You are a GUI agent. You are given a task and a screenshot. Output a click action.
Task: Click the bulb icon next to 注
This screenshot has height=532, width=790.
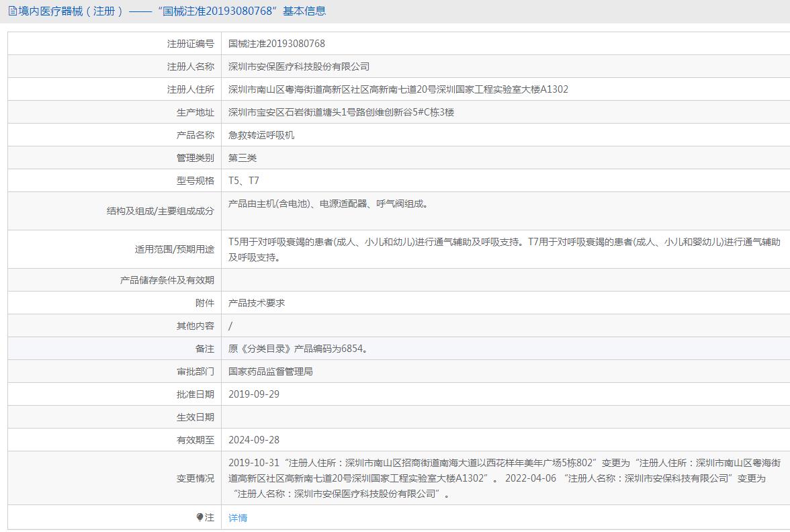tap(200, 517)
